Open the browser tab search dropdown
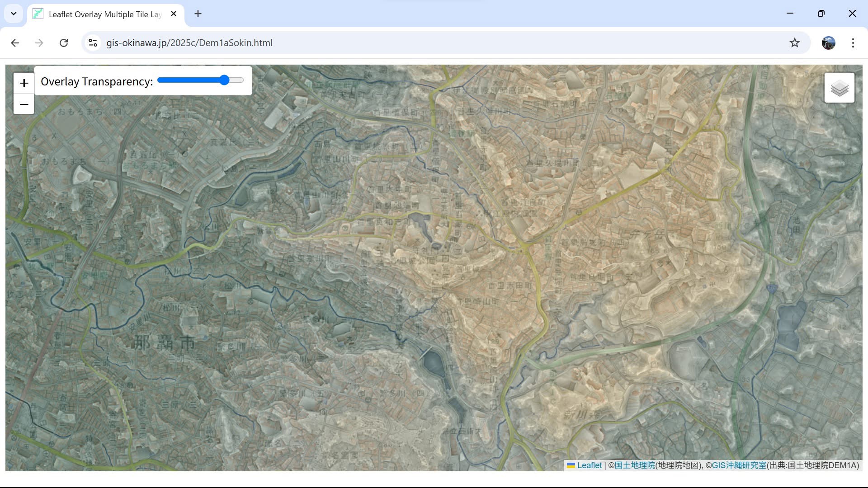 (x=13, y=14)
